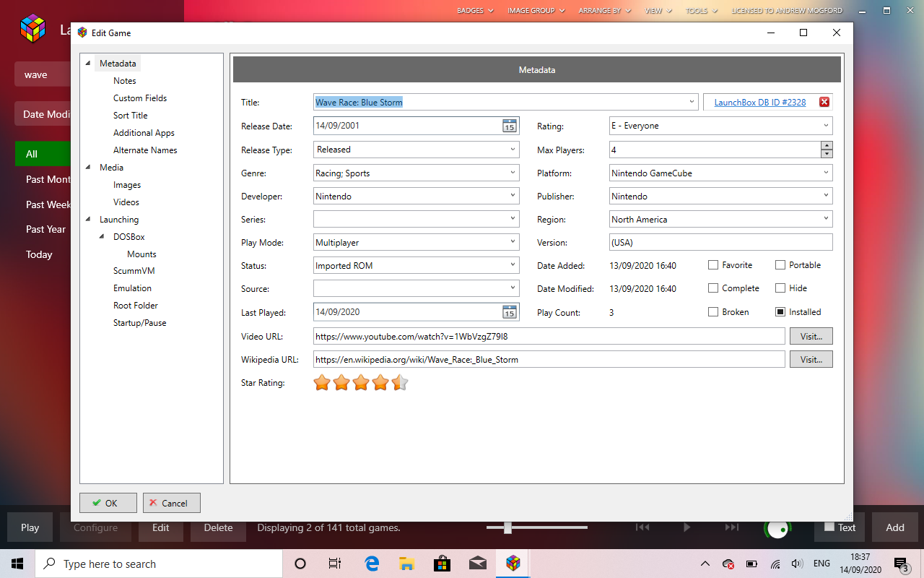Visit the Wikipedia URL
The height and width of the screenshot is (578, 924).
[811, 359]
